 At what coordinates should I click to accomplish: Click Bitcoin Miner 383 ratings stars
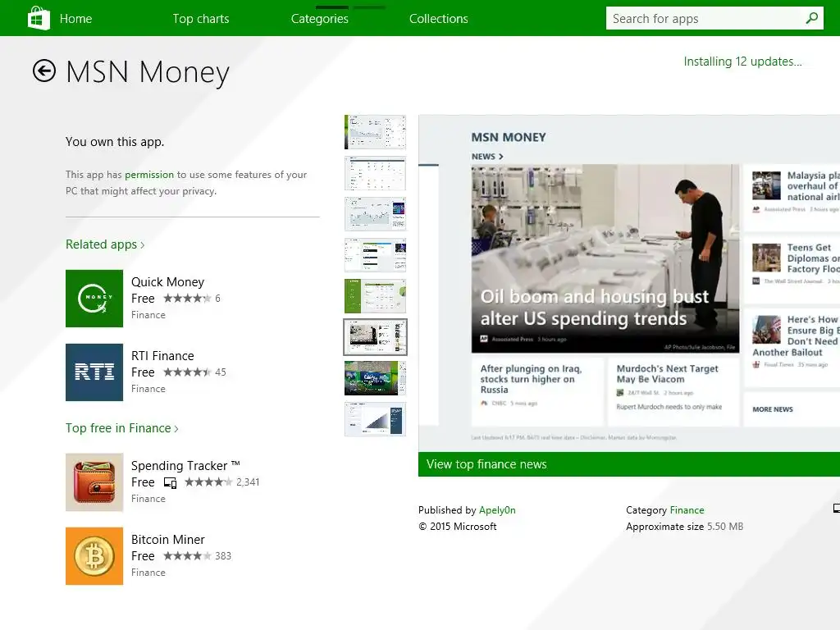187,556
